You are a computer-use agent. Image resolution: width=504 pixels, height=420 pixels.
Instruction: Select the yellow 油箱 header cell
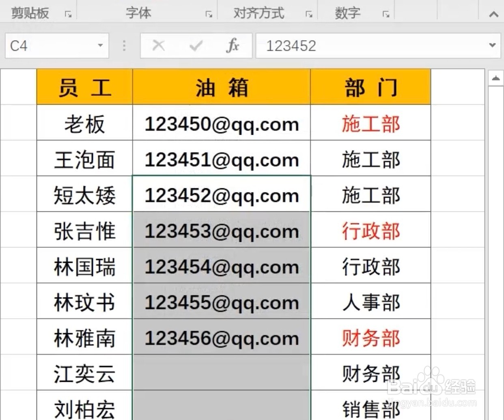click(x=221, y=86)
